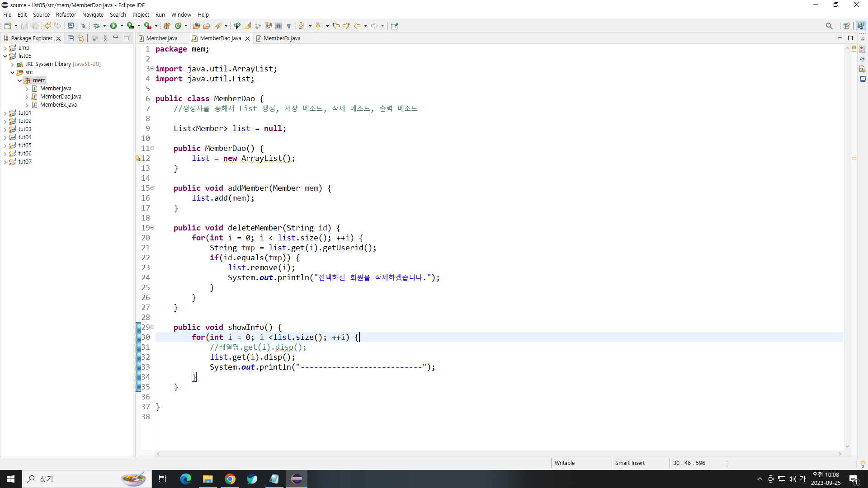Toggle Word Wrap icon in toolbar
Image resolution: width=868 pixels, height=488 pixels.
269,26
